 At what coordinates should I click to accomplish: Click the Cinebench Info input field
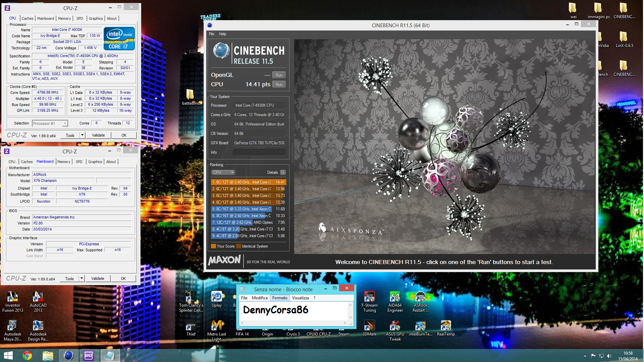pyautogui.click(x=259, y=152)
